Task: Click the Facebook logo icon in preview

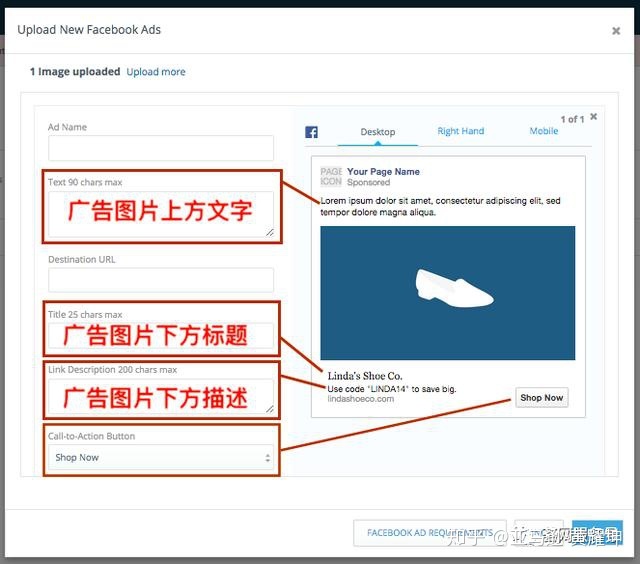Action: click(x=311, y=132)
